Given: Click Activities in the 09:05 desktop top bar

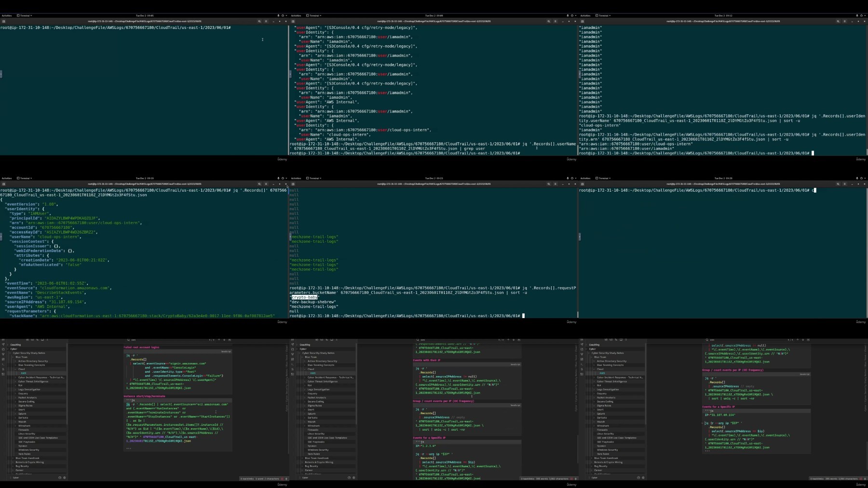Looking at the screenshot, I should coord(7,15).
